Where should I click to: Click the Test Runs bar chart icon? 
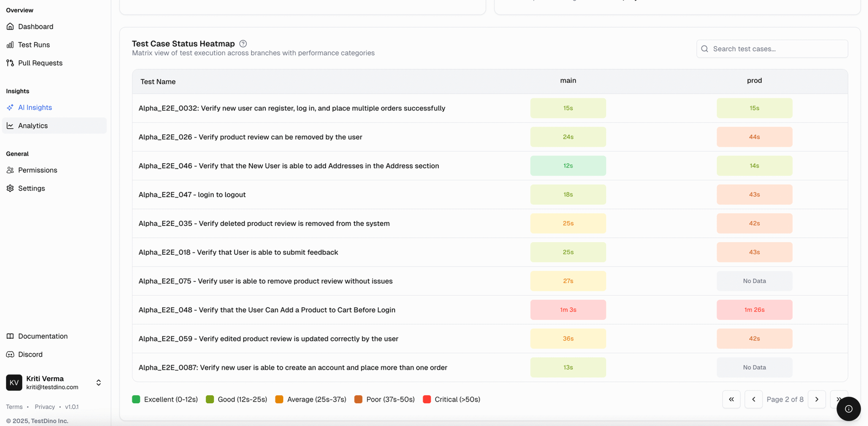pyautogui.click(x=10, y=45)
